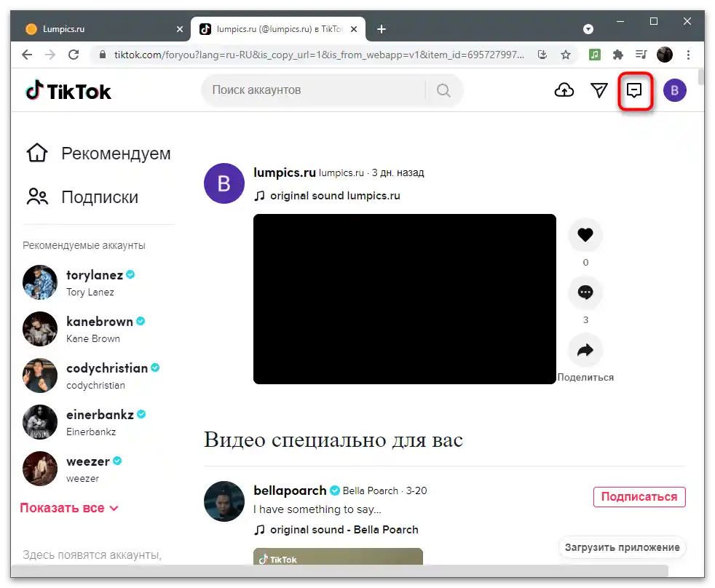This screenshot has height=588, width=715.
Task: Click the tab search dropdown arrow
Action: (588, 29)
